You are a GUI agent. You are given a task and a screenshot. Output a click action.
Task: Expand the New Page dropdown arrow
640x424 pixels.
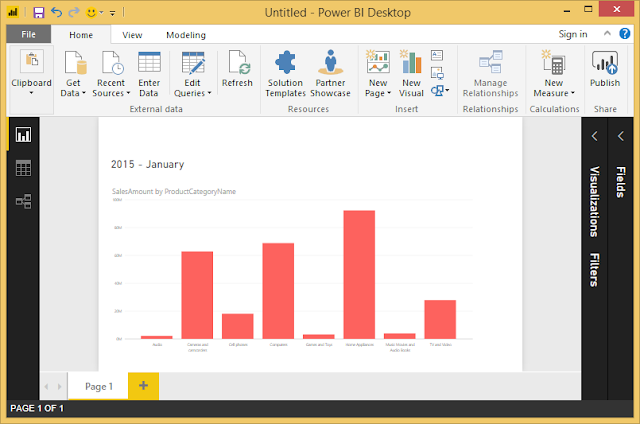tap(389, 93)
